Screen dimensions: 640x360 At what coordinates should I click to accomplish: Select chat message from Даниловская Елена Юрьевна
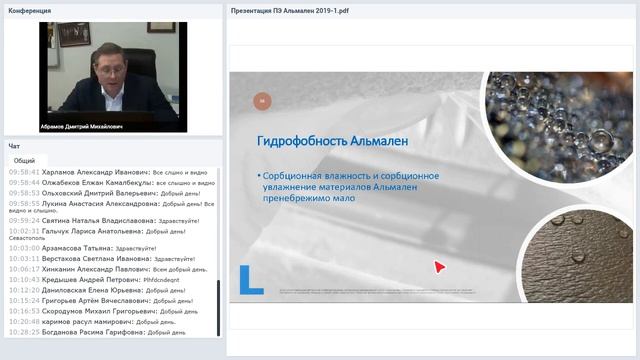point(97,290)
